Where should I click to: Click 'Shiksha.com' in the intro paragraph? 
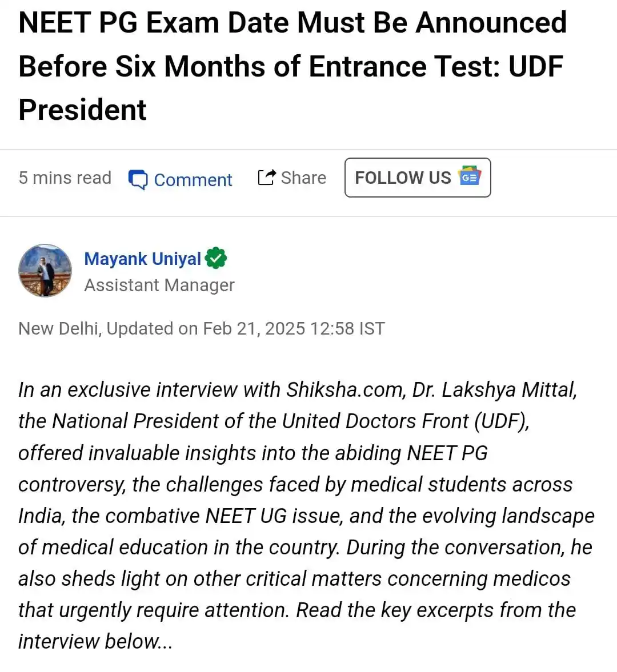point(344,389)
